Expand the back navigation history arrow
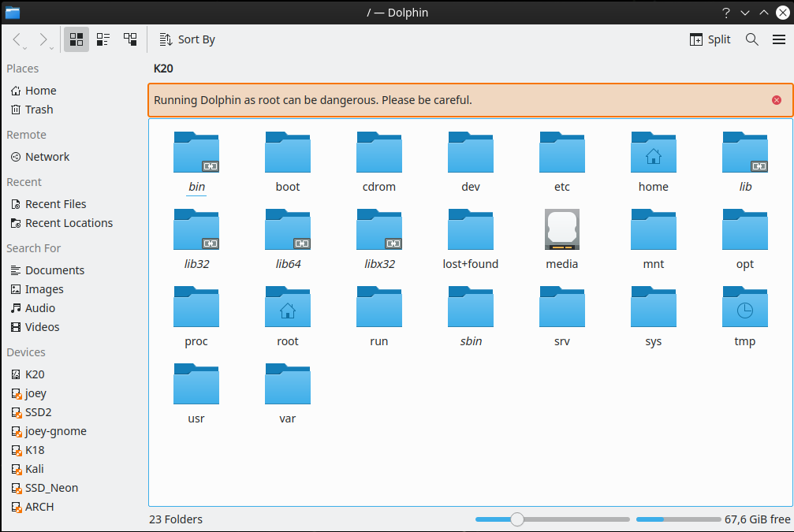 pos(25,48)
